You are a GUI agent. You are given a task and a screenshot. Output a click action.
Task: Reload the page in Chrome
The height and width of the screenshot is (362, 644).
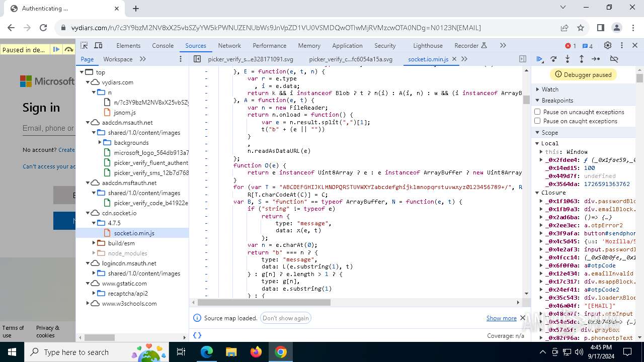click(x=43, y=28)
